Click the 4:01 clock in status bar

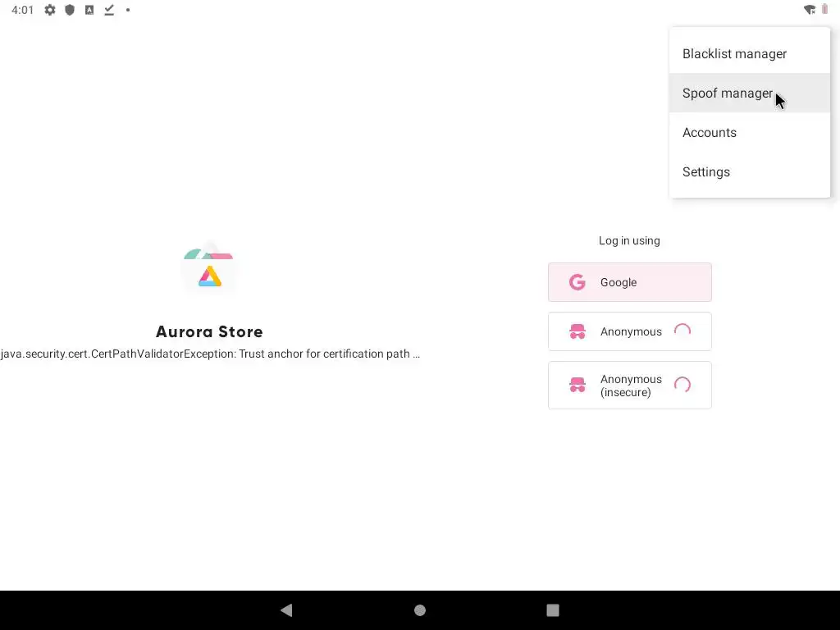(22, 10)
